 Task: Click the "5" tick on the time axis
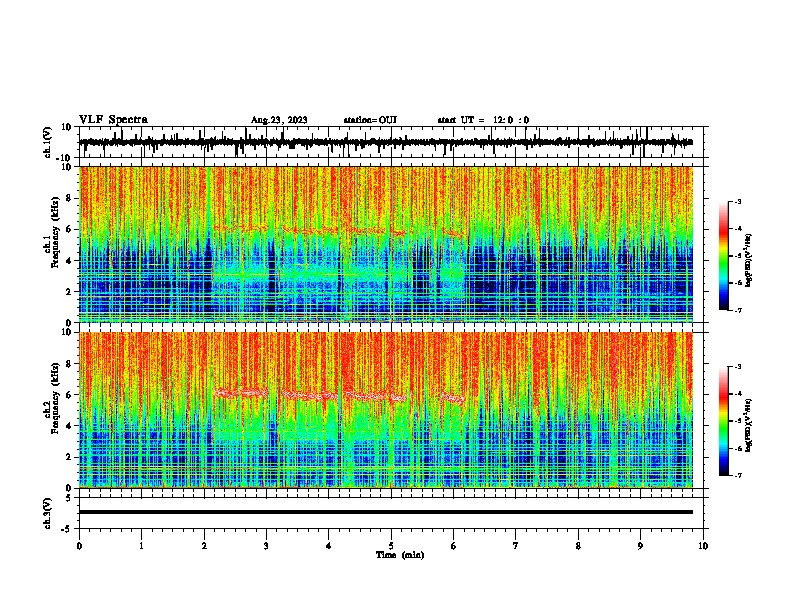pyautogui.click(x=391, y=546)
